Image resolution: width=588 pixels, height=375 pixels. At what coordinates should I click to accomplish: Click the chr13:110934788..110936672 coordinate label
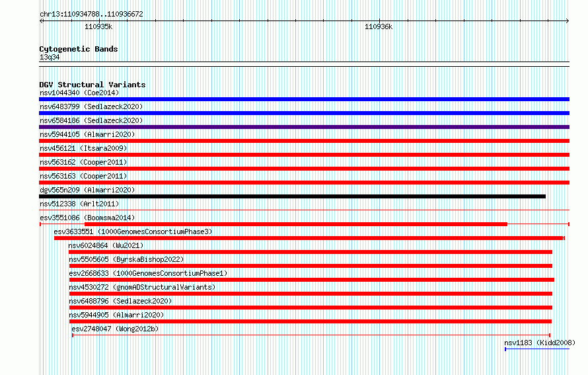coord(91,14)
